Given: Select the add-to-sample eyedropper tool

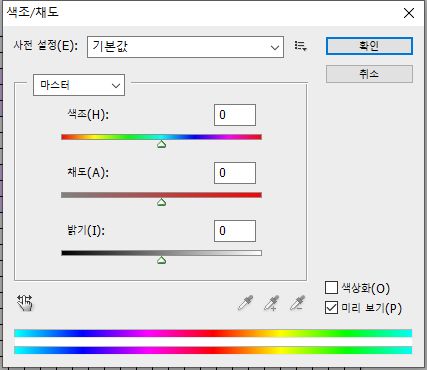Looking at the screenshot, I should pyautogui.click(x=272, y=303).
